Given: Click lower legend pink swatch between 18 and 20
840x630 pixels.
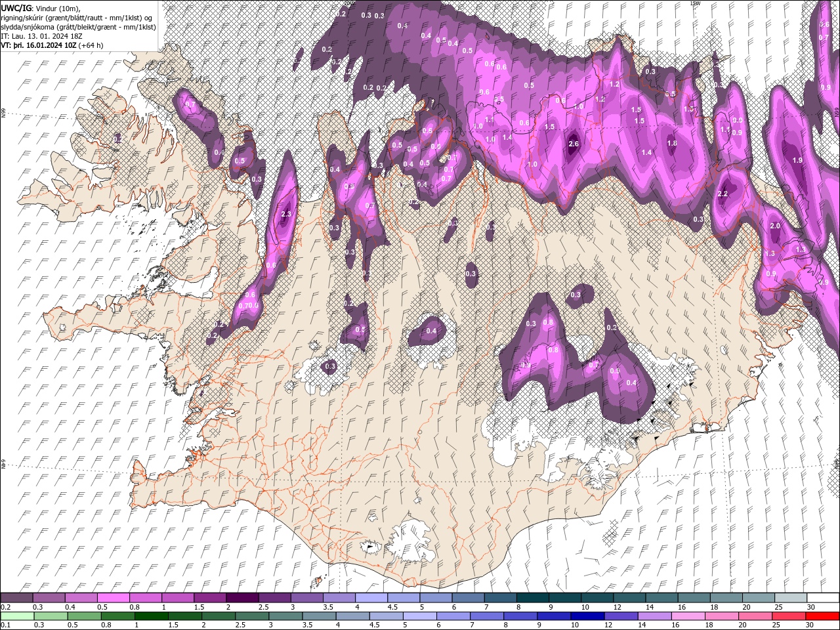Looking at the screenshot, I should point(721,616).
